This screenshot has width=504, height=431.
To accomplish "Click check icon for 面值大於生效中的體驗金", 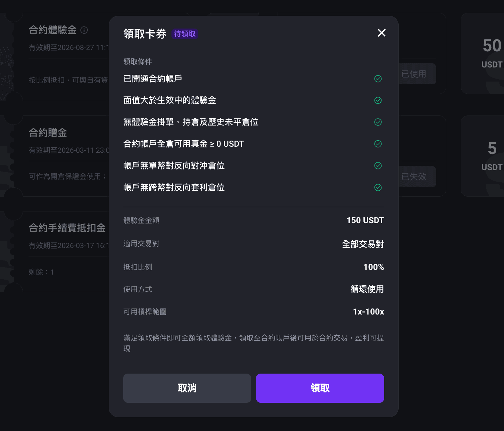I will 378,100.
